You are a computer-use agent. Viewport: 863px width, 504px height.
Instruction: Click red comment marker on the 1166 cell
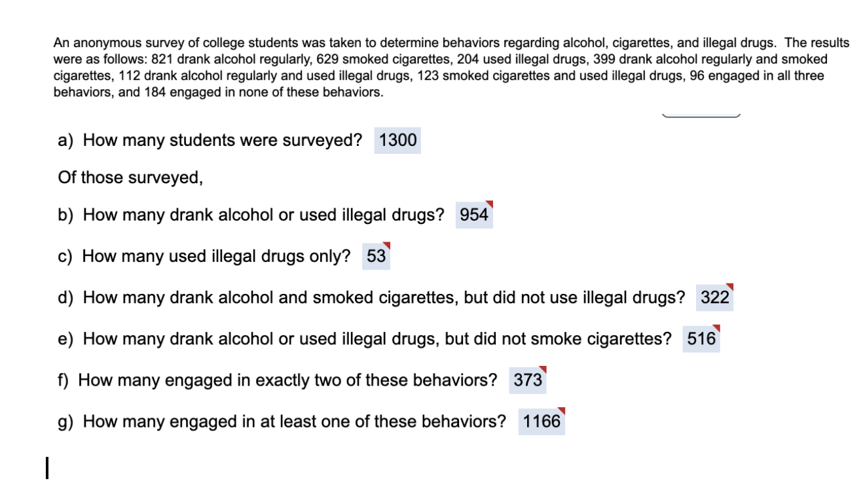coord(560,411)
